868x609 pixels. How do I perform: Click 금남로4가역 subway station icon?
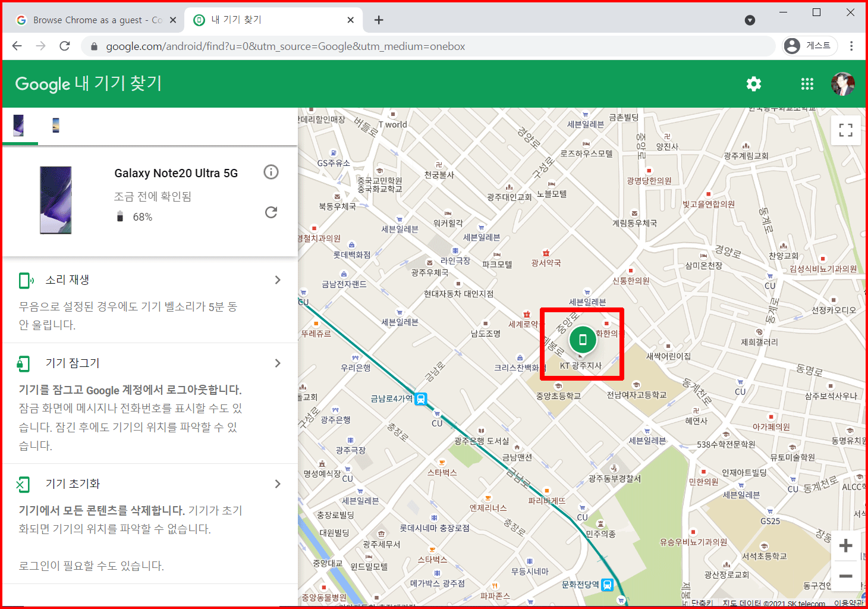click(x=421, y=399)
